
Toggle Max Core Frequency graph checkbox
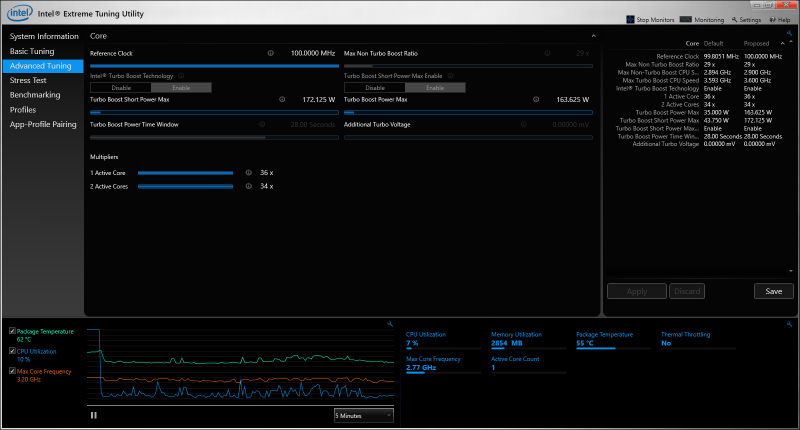[x=12, y=371]
